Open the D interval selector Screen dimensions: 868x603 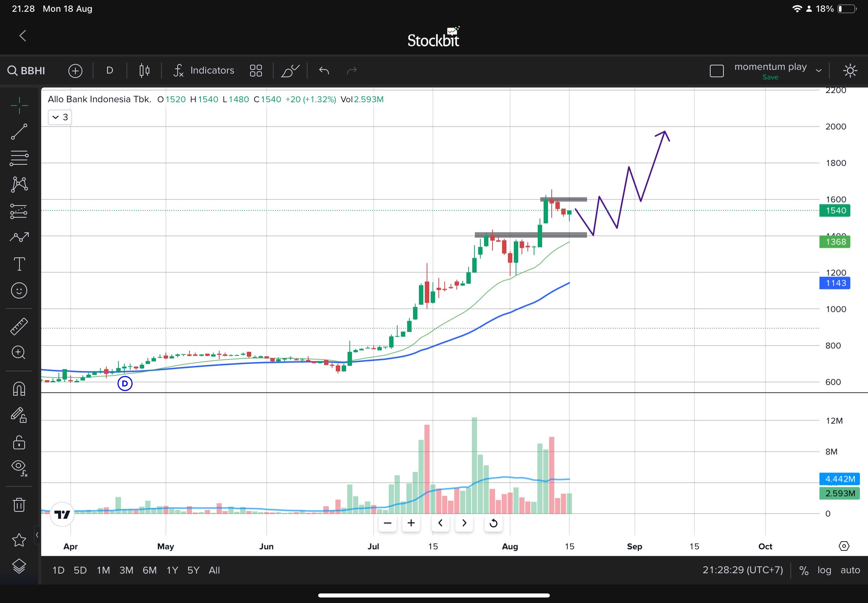tap(110, 71)
